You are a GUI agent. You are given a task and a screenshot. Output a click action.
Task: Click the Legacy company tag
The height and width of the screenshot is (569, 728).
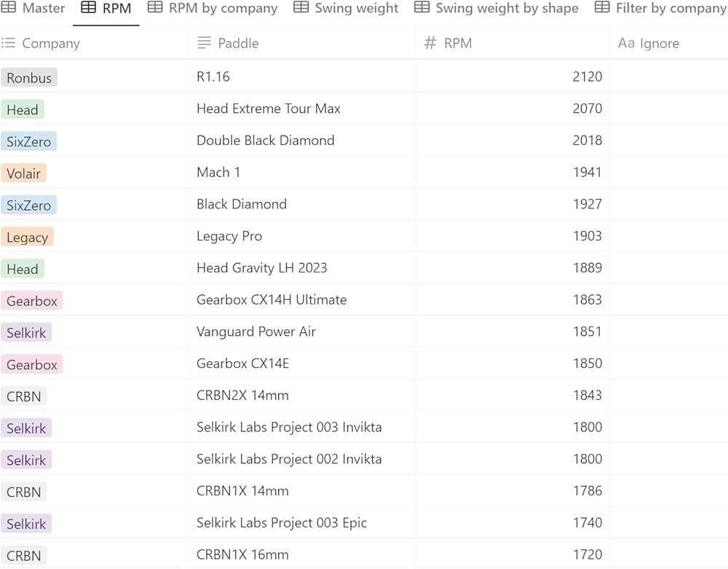click(28, 237)
